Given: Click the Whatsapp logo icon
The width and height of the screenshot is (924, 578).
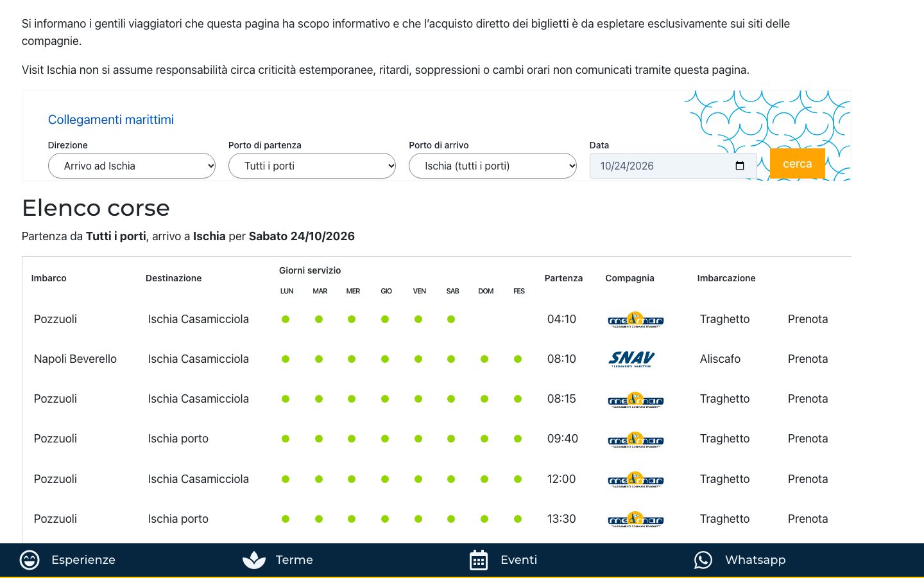Looking at the screenshot, I should (703, 560).
